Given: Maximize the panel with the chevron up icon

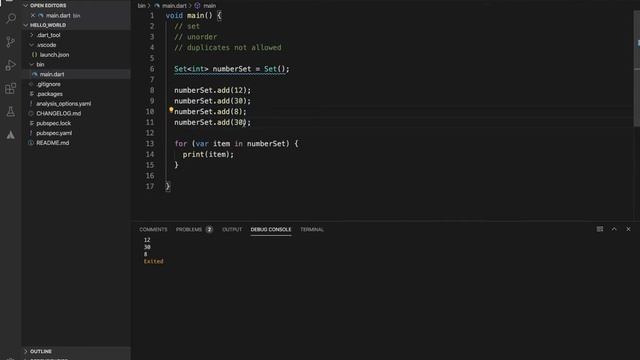Looking at the screenshot, I should click(614, 229).
